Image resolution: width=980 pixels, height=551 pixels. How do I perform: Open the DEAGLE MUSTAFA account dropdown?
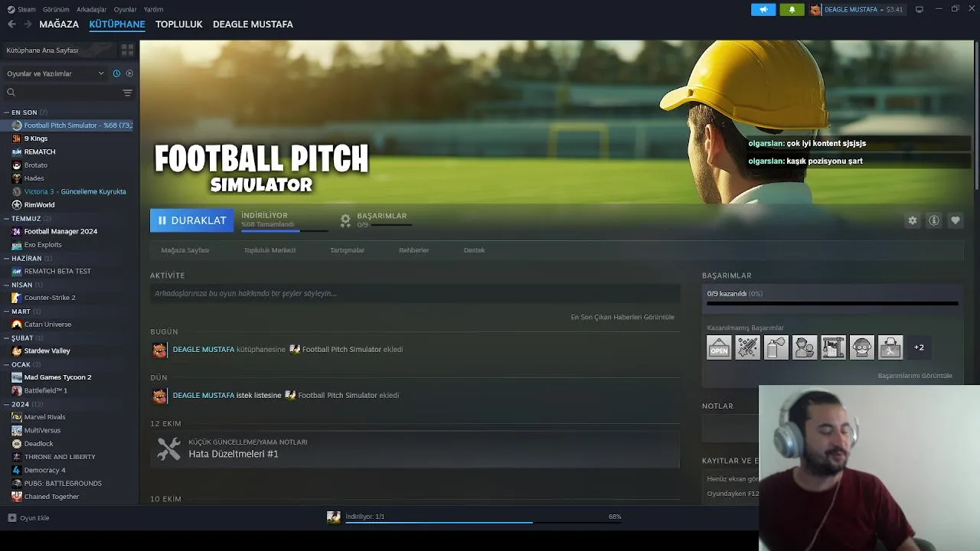coord(857,9)
